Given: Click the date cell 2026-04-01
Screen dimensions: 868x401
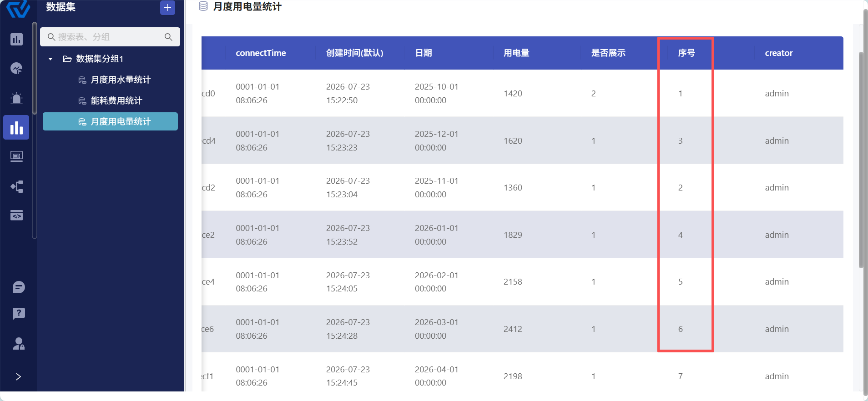Looking at the screenshot, I should point(437,376).
